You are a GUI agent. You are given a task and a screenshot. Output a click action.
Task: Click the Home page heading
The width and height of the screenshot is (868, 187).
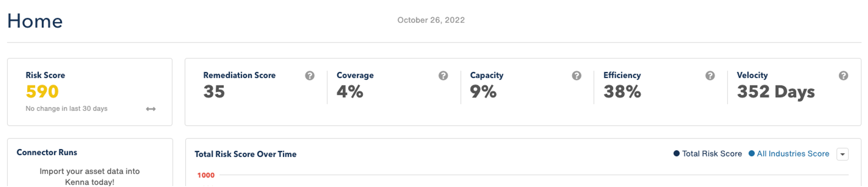coord(35,21)
